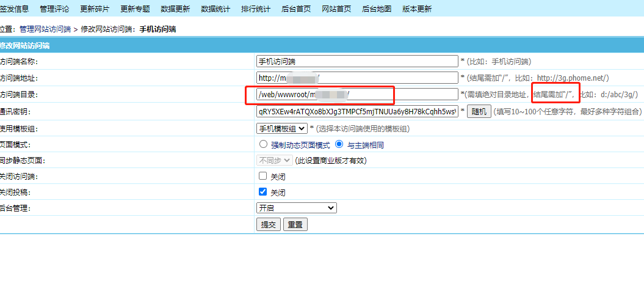
Task: Select 强制动态页面模式 radio button
Action: click(x=264, y=145)
